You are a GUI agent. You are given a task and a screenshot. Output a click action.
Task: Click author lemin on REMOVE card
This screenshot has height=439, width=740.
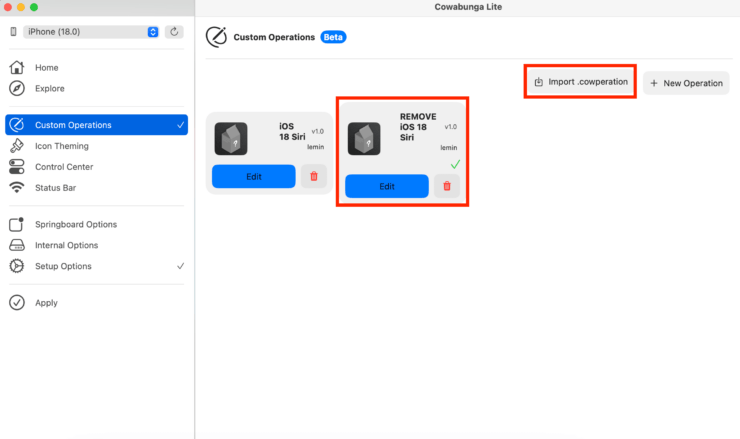448,147
